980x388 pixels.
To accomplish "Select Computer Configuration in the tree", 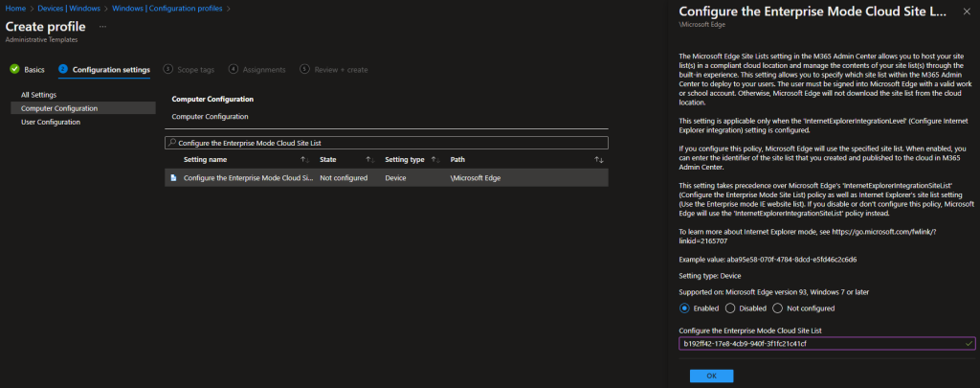I will pos(83,108).
